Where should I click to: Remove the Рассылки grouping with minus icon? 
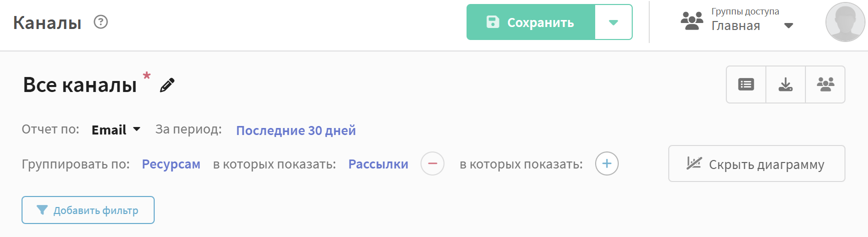point(432,163)
